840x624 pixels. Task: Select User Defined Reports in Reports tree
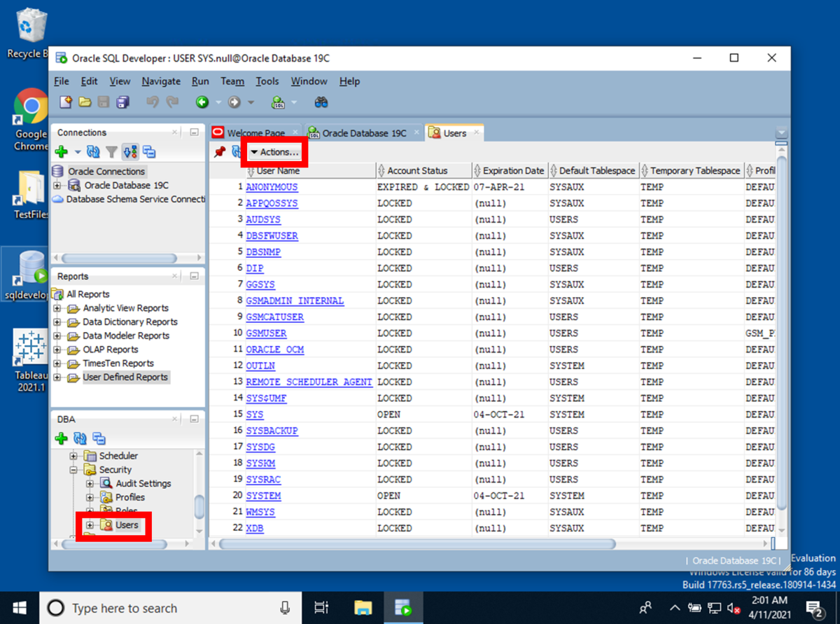[125, 377]
